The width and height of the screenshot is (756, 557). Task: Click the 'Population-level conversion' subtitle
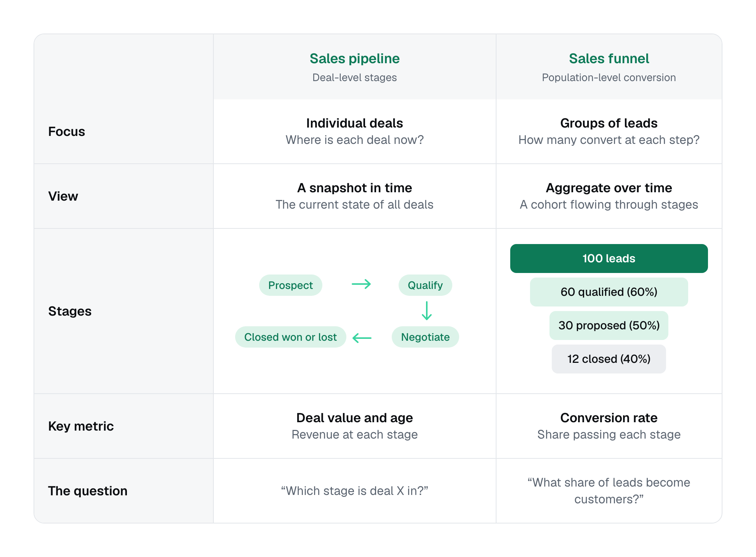click(x=609, y=78)
